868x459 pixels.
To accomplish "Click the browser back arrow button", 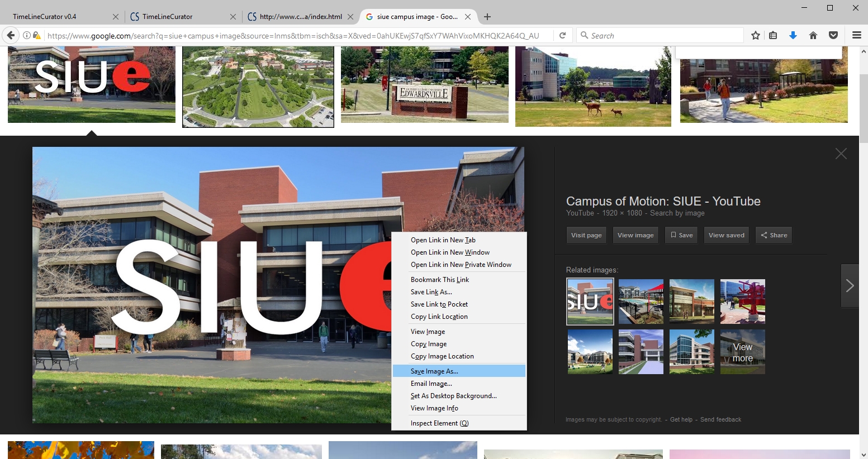I will (x=11, y=35).
